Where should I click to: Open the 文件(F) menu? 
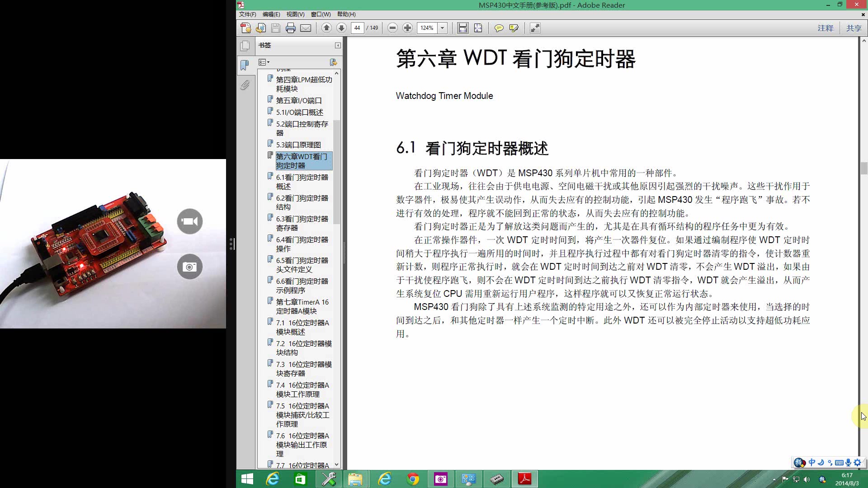[x=247, y=14]
